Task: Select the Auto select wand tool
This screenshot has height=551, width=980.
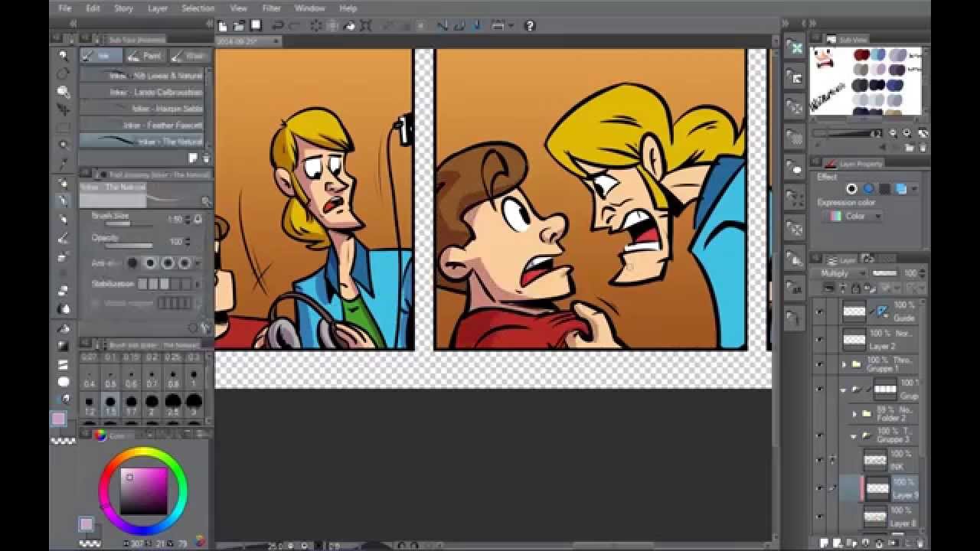Action: pyautogui.click(x=64, y=144)
